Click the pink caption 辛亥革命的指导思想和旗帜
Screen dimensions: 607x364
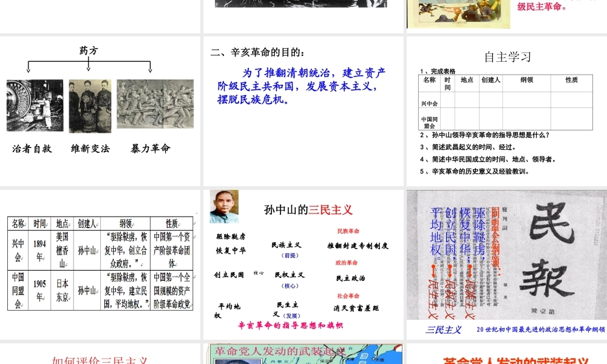pos(290,325)
